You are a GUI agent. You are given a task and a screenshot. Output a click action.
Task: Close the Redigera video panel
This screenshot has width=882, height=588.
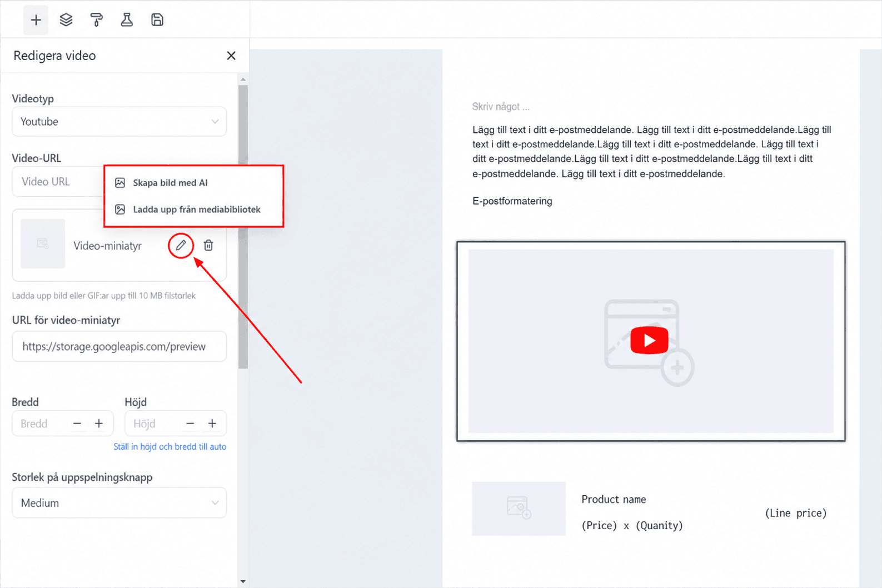pyautogui.click(x=231, y=56)
